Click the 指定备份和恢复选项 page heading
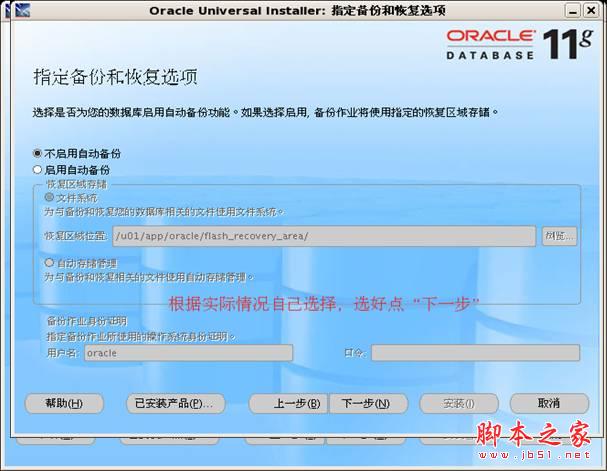Screen dimensions: 607x471 [115, 77]
